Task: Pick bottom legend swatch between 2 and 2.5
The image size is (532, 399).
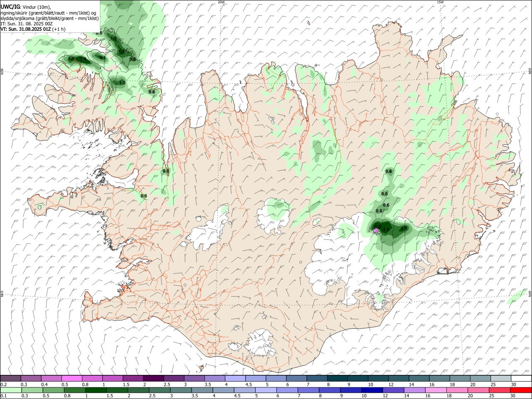Action: tap(138, 390)
